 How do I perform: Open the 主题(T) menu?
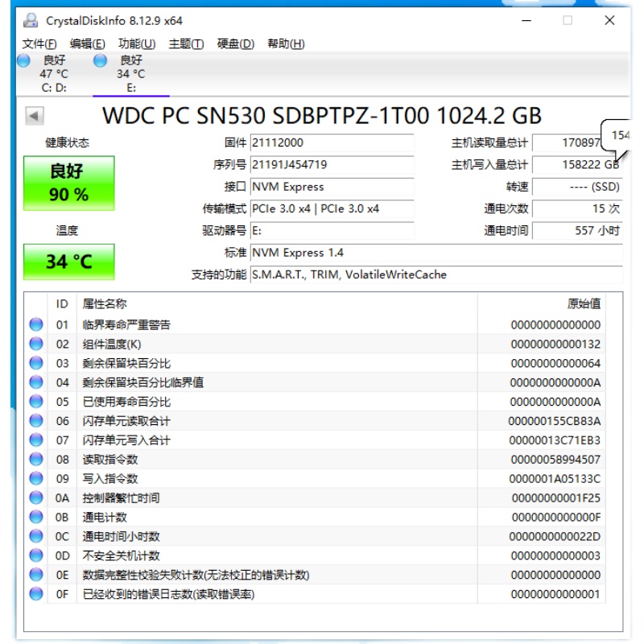pyautogui.click(x=186, y=43)
